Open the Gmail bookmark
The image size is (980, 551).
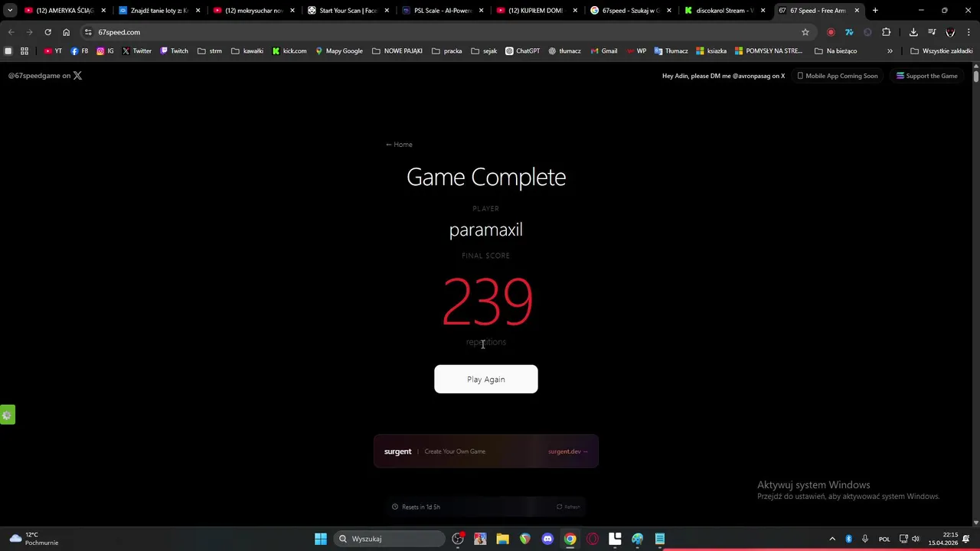603,51
